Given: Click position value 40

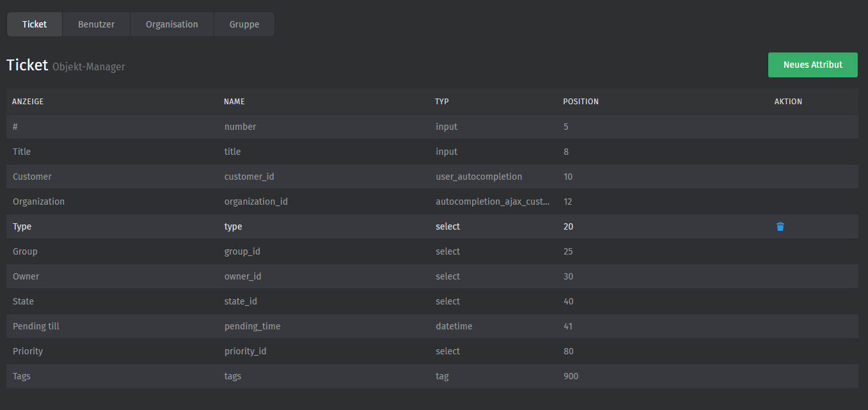Looking at the screenshot, I should coord(569,301).
